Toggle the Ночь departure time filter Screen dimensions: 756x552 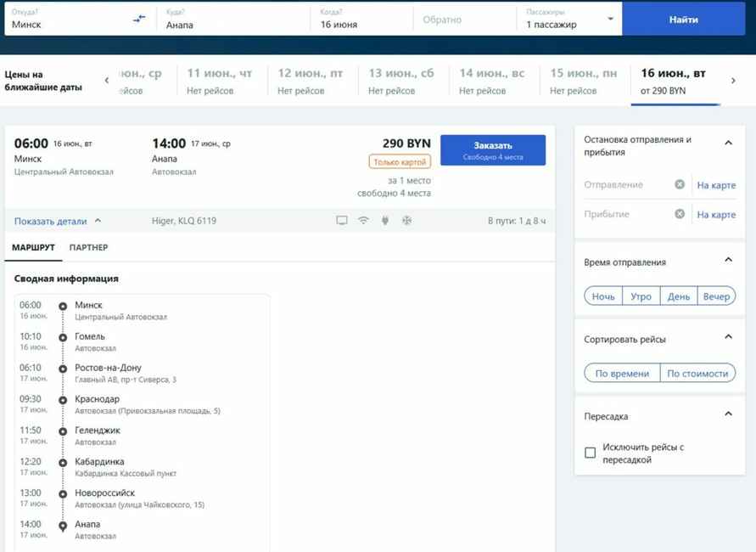tap(603, 296)
